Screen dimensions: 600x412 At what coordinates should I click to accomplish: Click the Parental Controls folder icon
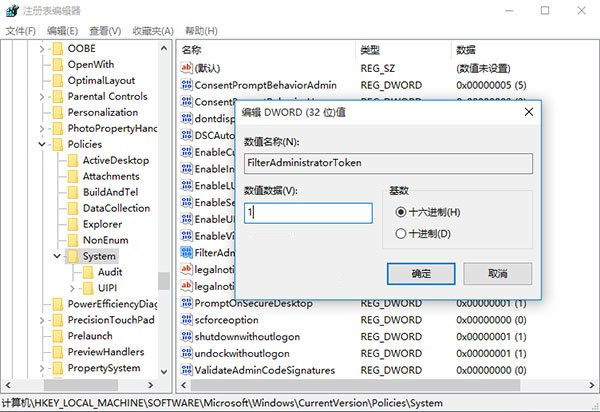coord(57,97)
